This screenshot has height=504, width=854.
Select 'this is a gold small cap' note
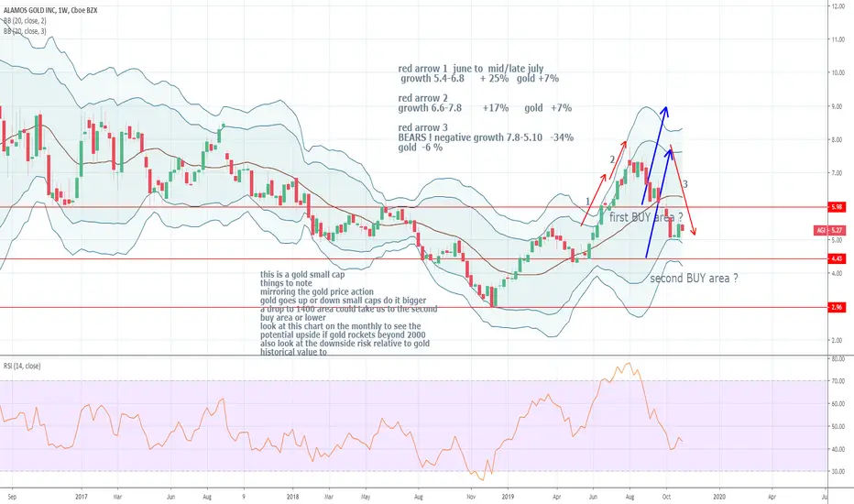(302, 275)
